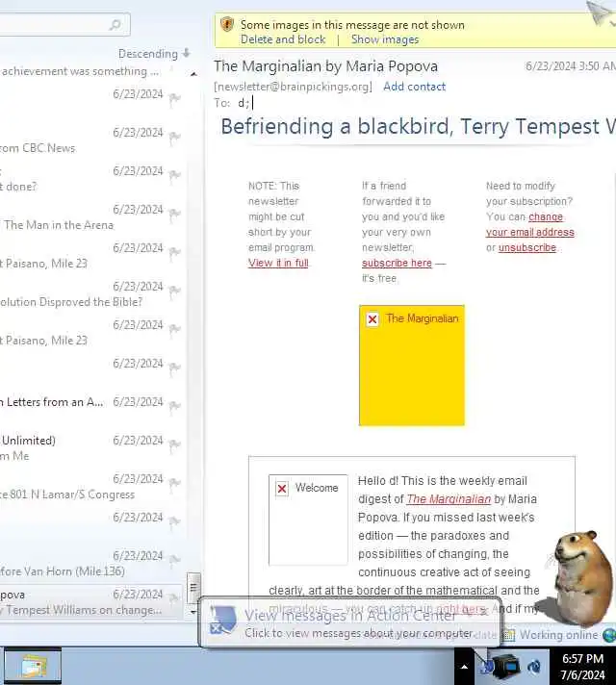Show hidden system tray icons
This screenshot has height=685, width=616.
464,667
